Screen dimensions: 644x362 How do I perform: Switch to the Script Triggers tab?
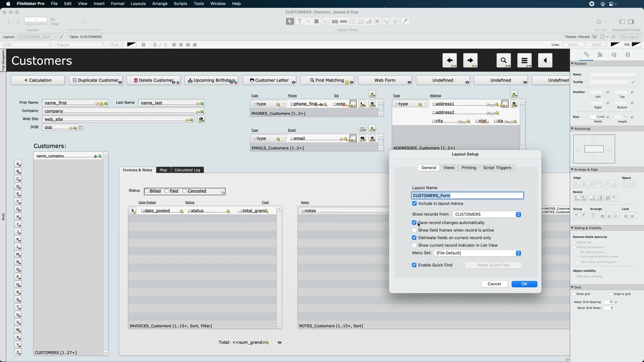[497, 168]
